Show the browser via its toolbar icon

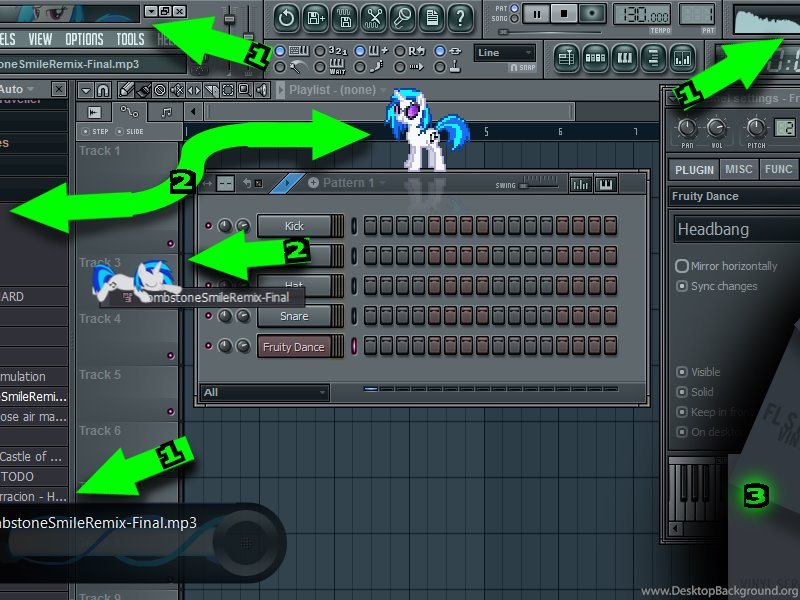tap(653, 58)
